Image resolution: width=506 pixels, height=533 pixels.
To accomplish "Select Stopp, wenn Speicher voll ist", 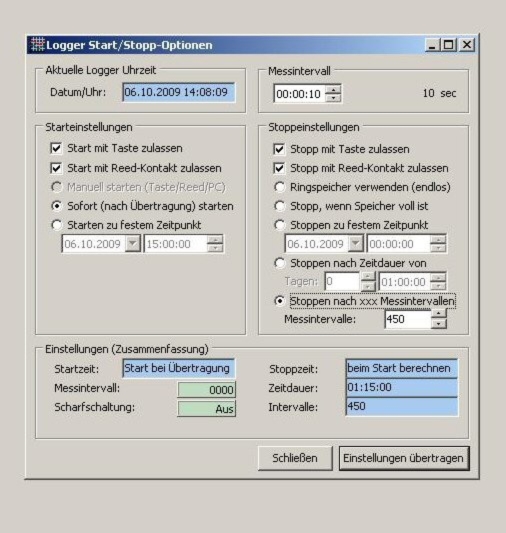I will click(x=279, y=206).
